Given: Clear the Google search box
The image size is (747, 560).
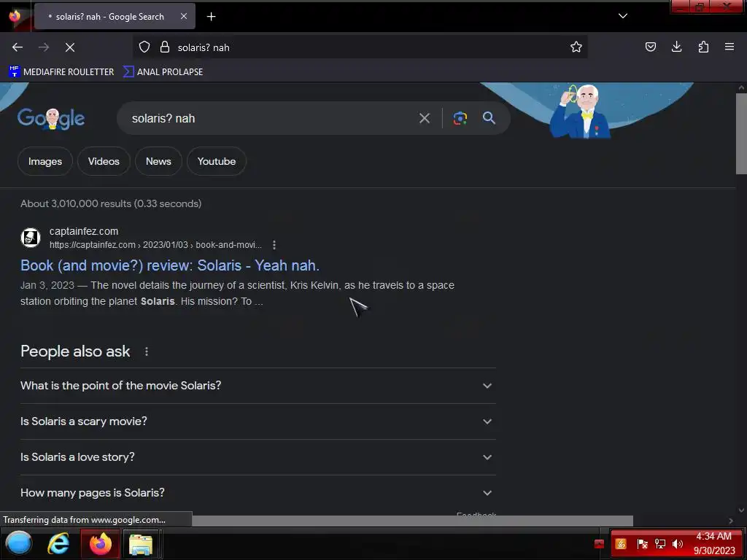Looking at the screenshot, I should (x=424, y=118).
